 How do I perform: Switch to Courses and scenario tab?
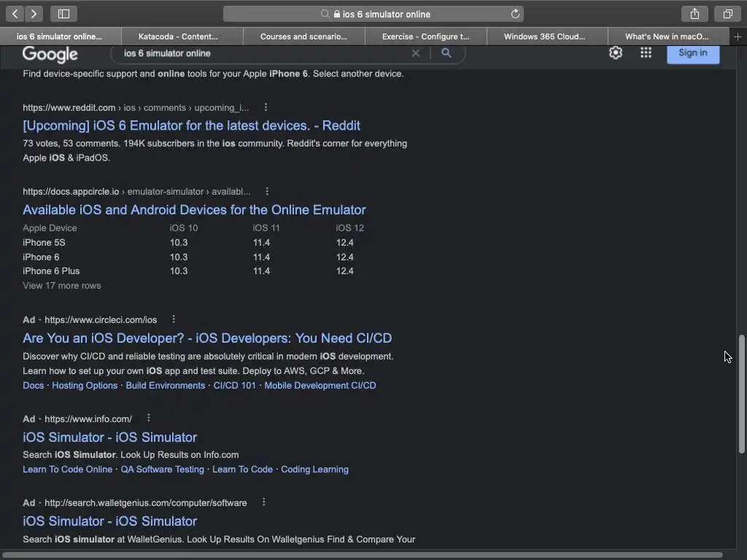(x=304, y=36)
